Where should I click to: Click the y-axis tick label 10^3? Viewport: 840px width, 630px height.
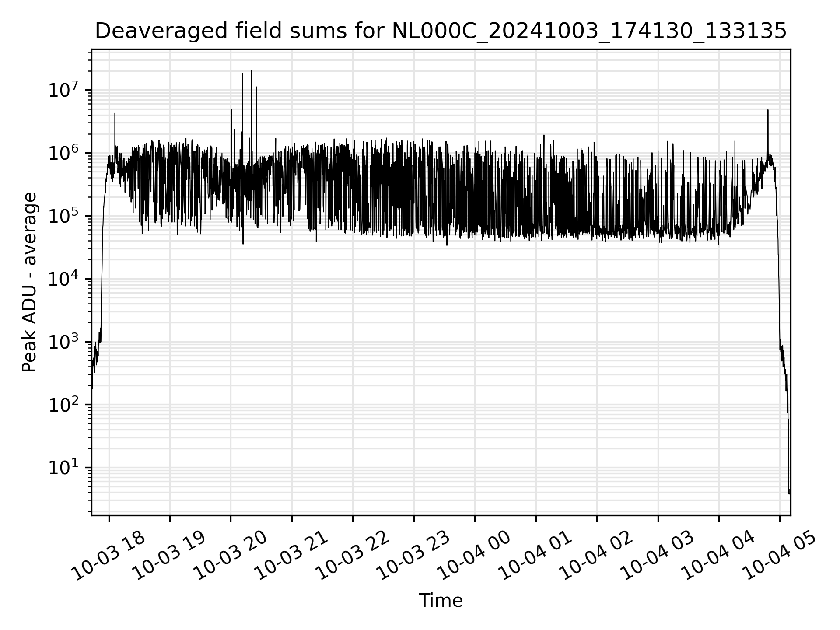(63, 342)
